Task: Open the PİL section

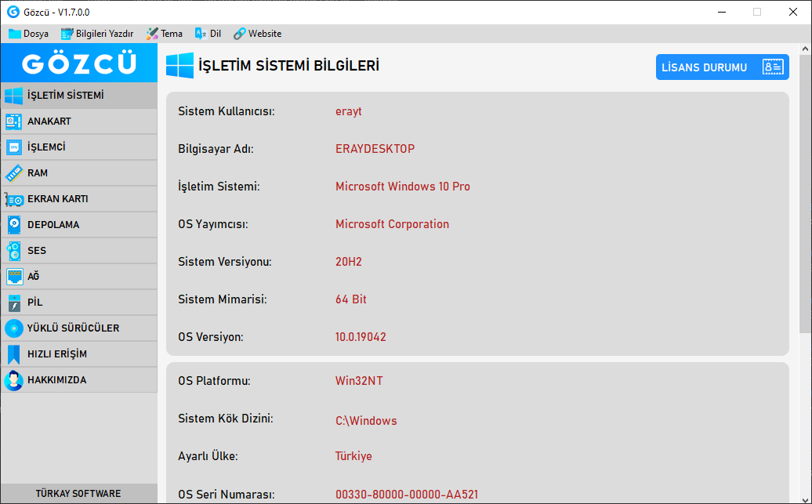Action: tap(79, 303)
